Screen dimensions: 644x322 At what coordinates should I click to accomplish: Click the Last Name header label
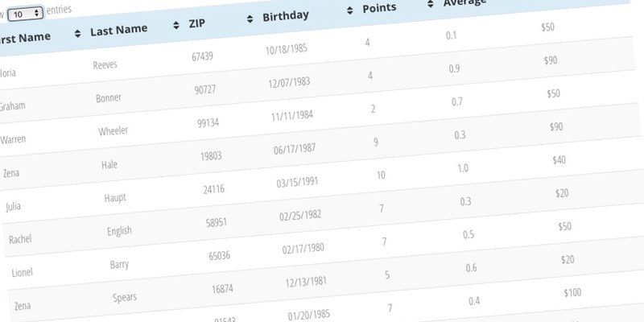click(119, 30)
